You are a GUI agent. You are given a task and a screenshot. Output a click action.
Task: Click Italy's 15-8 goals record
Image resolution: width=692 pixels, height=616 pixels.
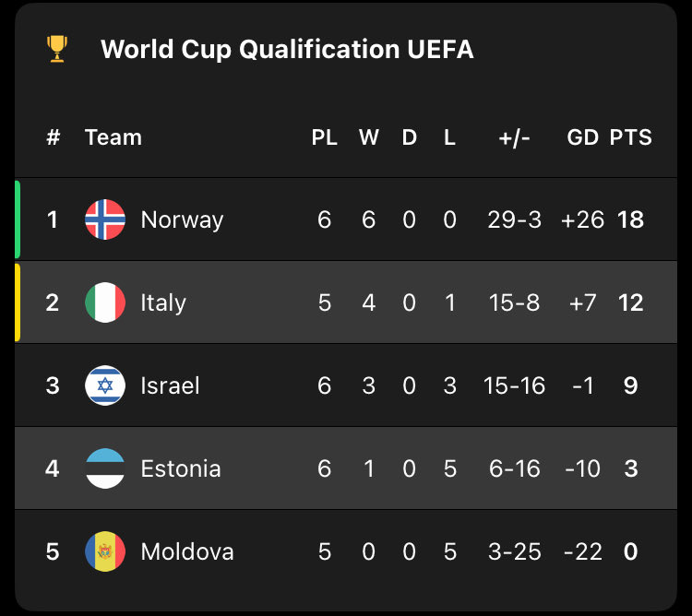click(x=514, y=302)
